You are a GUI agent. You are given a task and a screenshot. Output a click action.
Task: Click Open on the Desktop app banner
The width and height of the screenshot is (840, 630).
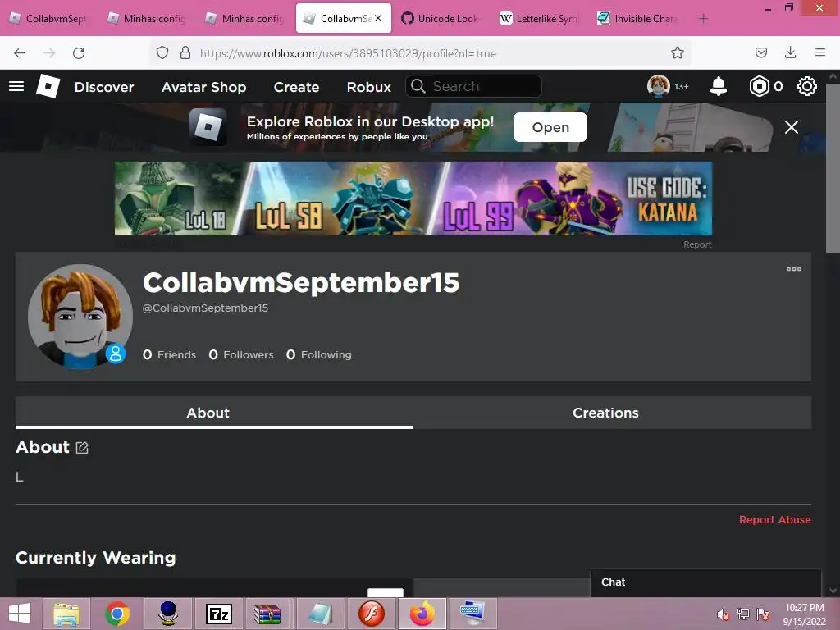pos(550,127)
